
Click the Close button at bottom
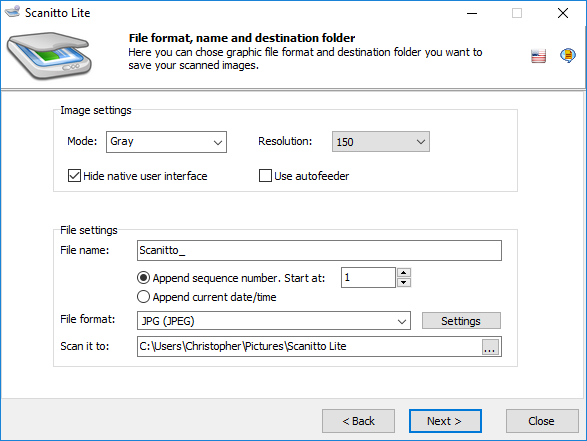click(x=542, y=421)
